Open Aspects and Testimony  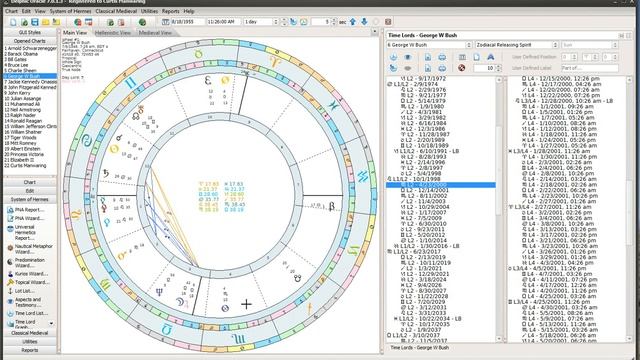(24, 302)
